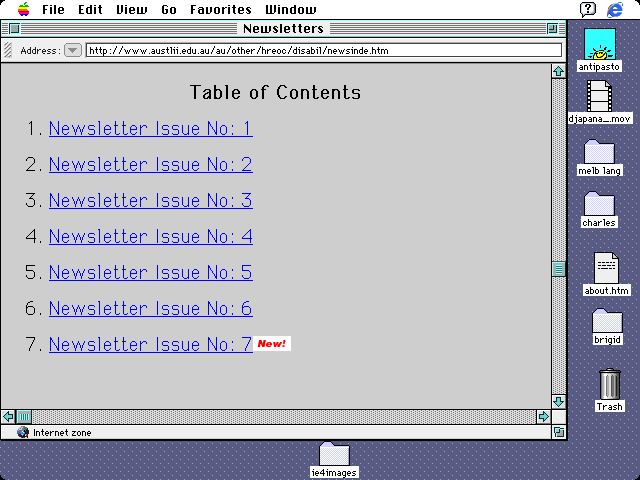Open the Newsletter Issue No: 7 link

150,344
